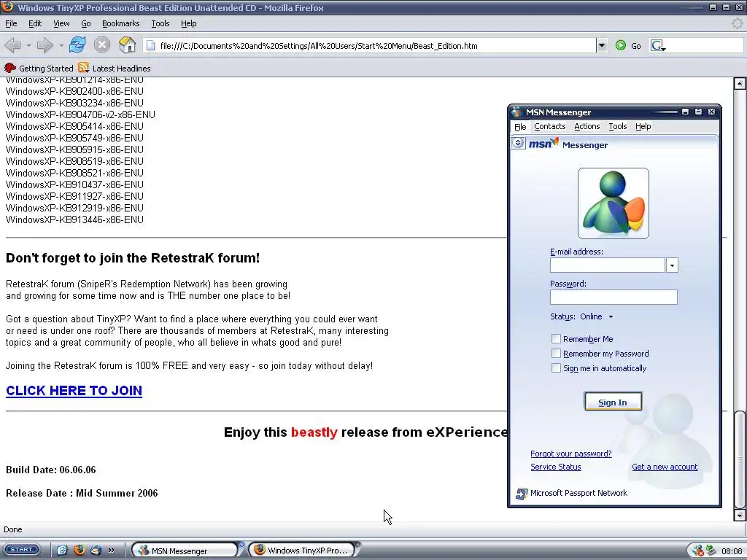Click the page icon in the address bar
Screen dimensions: 747x560
(x=150, y=46)
